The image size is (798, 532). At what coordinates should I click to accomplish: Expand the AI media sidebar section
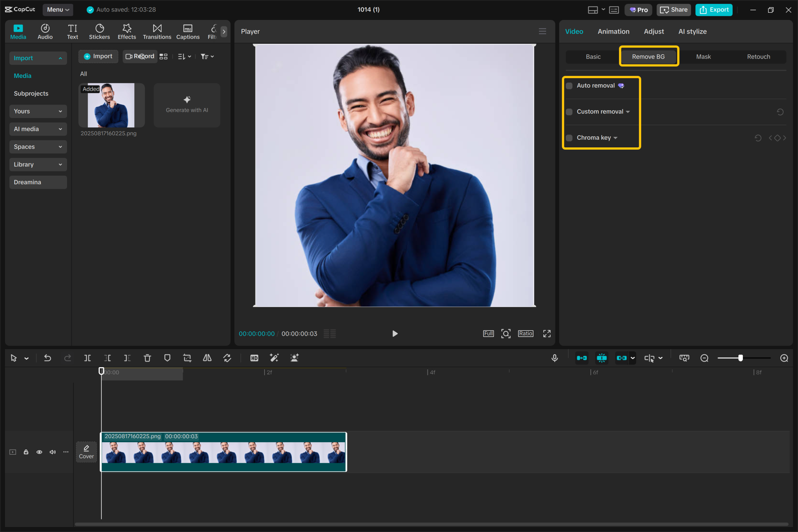pyautogui.click(x=38, y=129)
